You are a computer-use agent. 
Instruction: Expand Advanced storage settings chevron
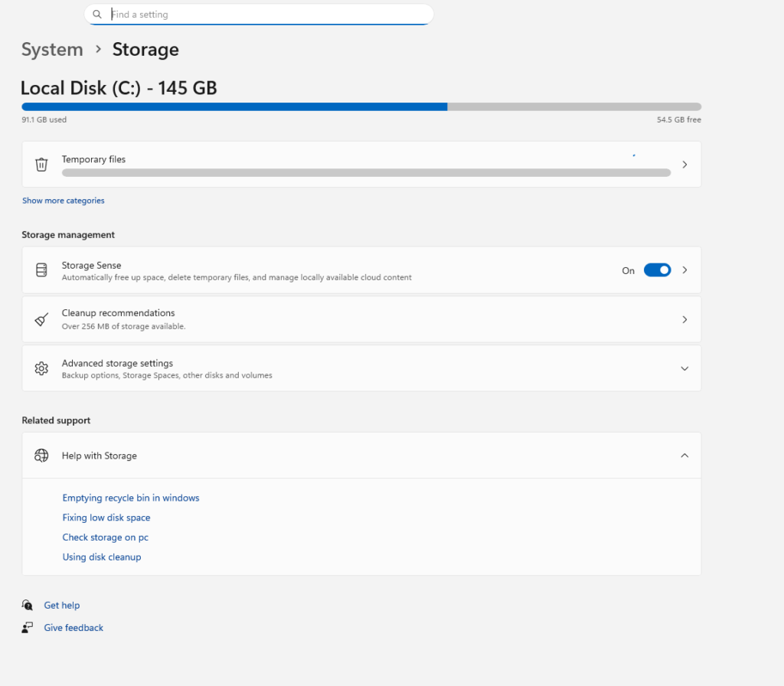click(684, 368)
